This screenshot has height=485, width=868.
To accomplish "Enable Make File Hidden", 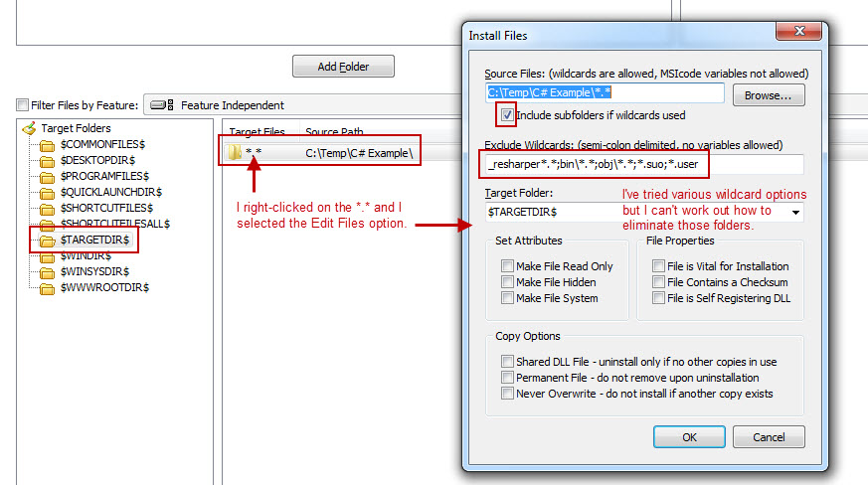I will pyautogui.click(x=507, y=282).
